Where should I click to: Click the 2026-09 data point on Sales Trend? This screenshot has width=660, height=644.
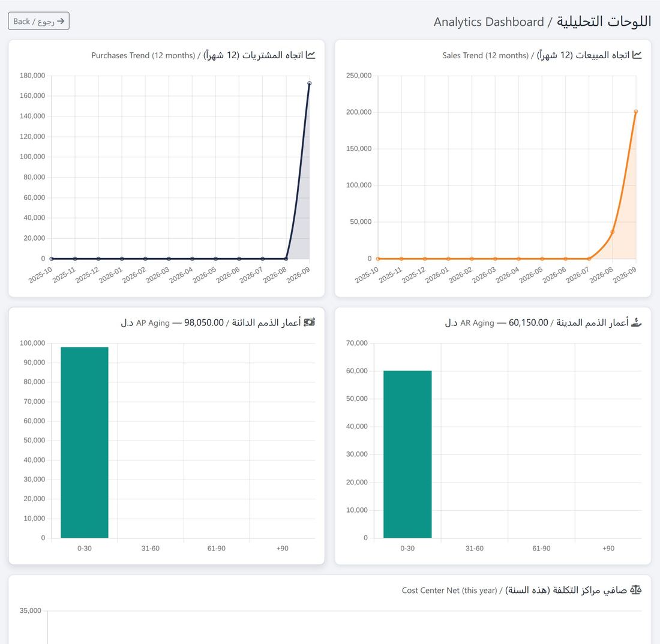[636, 112]
